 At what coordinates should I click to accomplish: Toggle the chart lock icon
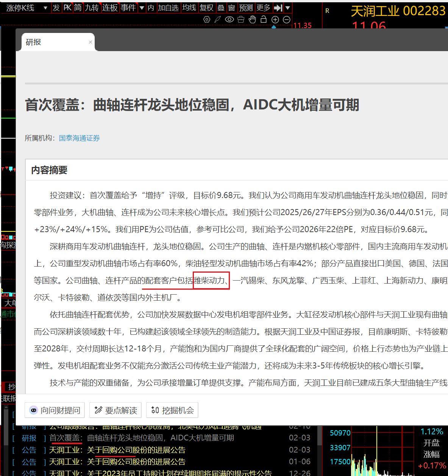264,19
